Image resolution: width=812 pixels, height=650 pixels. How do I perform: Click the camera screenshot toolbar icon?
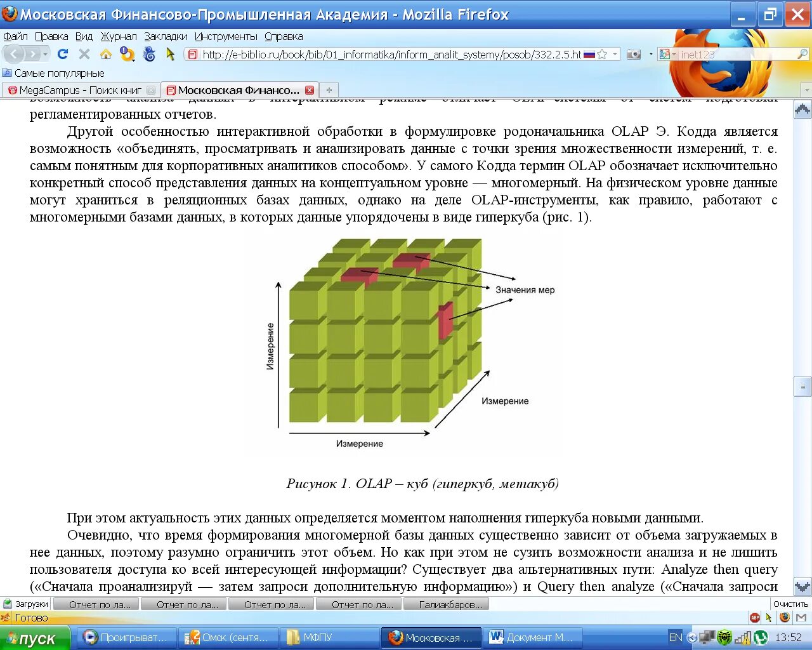click(x=633, y=55)
